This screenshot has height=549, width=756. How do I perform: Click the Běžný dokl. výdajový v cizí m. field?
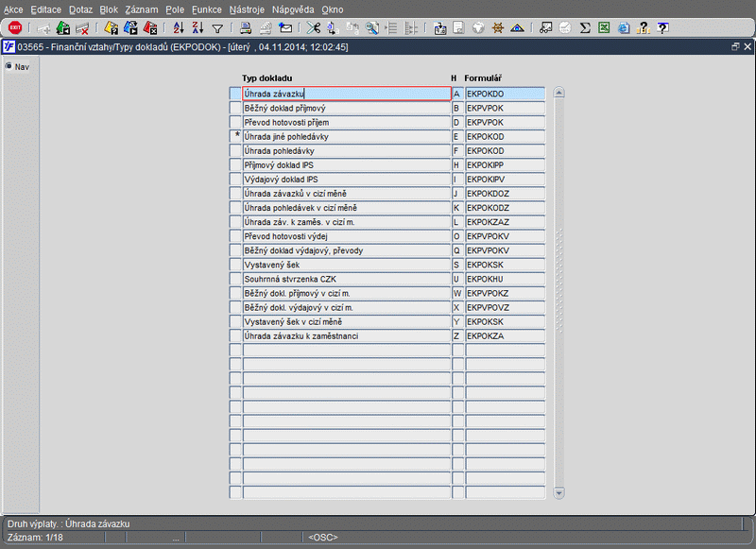click(x=347, y=307)
